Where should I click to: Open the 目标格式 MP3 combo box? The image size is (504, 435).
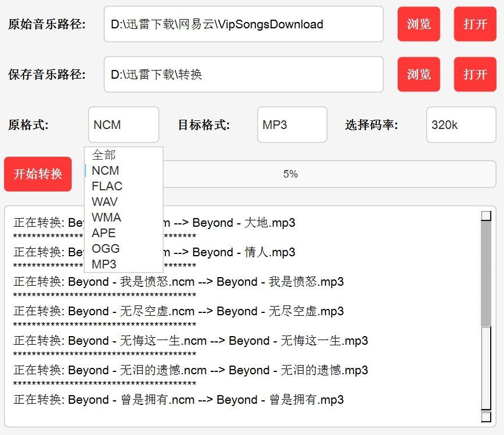pyautogui.click(x=292, y=124)
